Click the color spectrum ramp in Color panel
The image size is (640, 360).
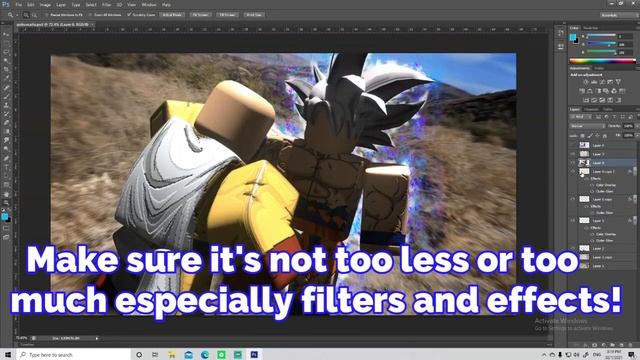coord(603,61)
